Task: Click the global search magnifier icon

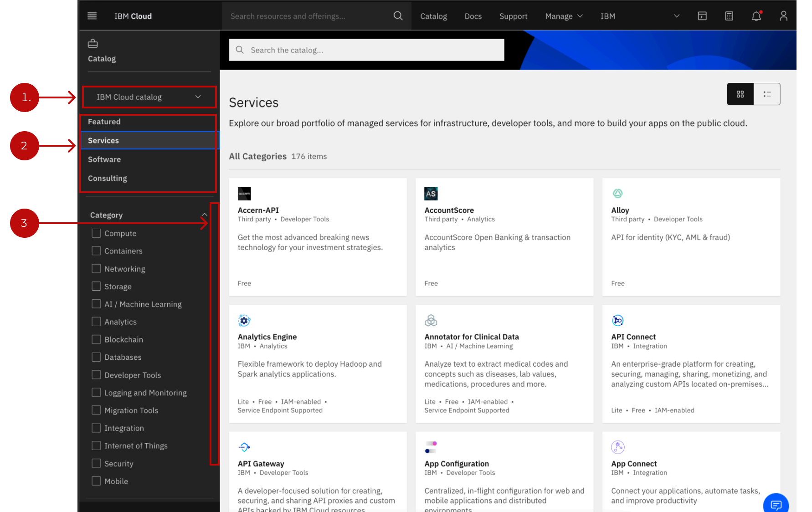Action: click(x=398, y=16)
